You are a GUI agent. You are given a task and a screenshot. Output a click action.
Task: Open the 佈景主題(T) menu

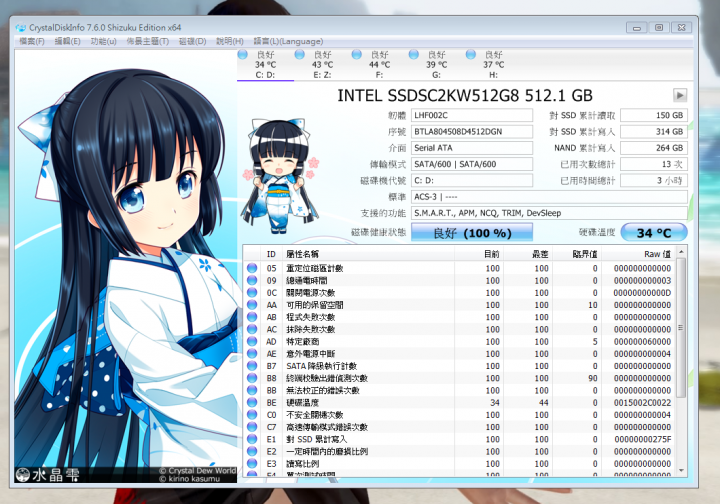[148, 41]
